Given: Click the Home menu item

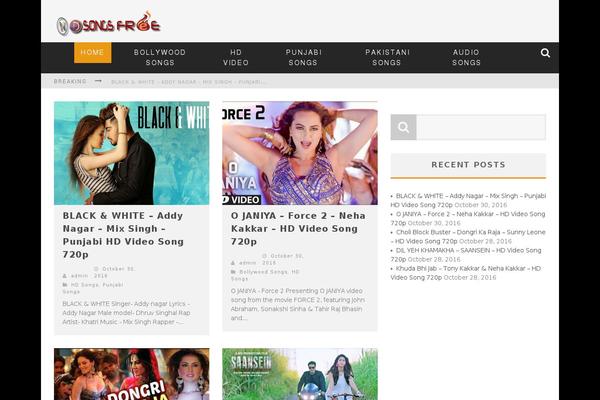Looking at the screenshot, I should pyautogui.click(x=93, y=52).
